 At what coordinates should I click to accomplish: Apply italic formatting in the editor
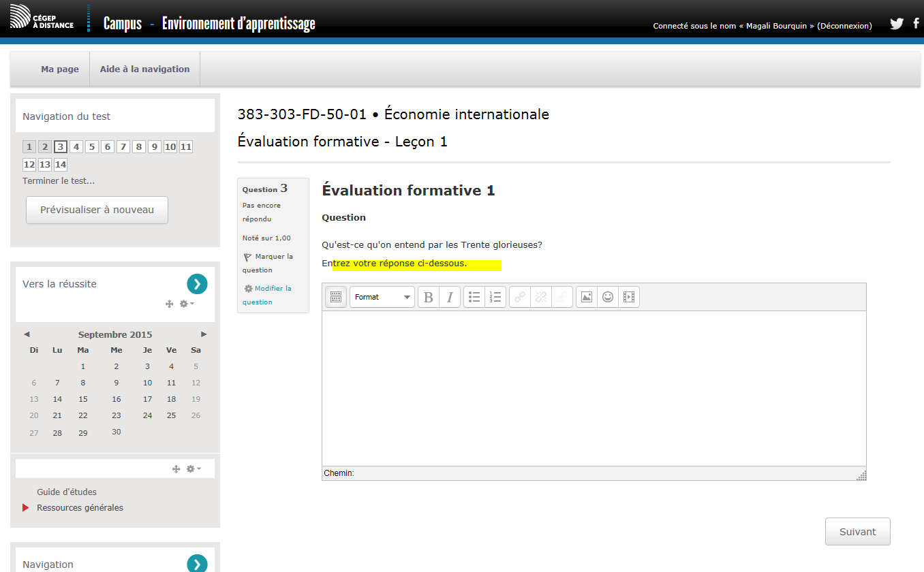click(x=449, y=297)
